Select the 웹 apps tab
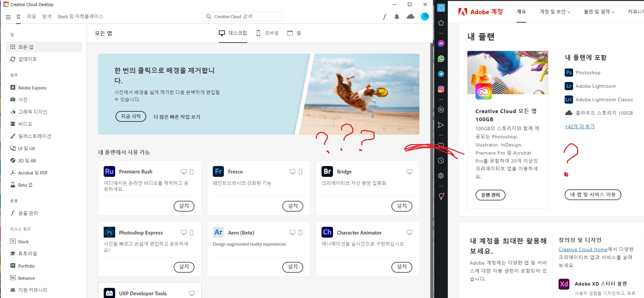Image resolution: width=644 pixels, height=298 pixels. point(294,33)
